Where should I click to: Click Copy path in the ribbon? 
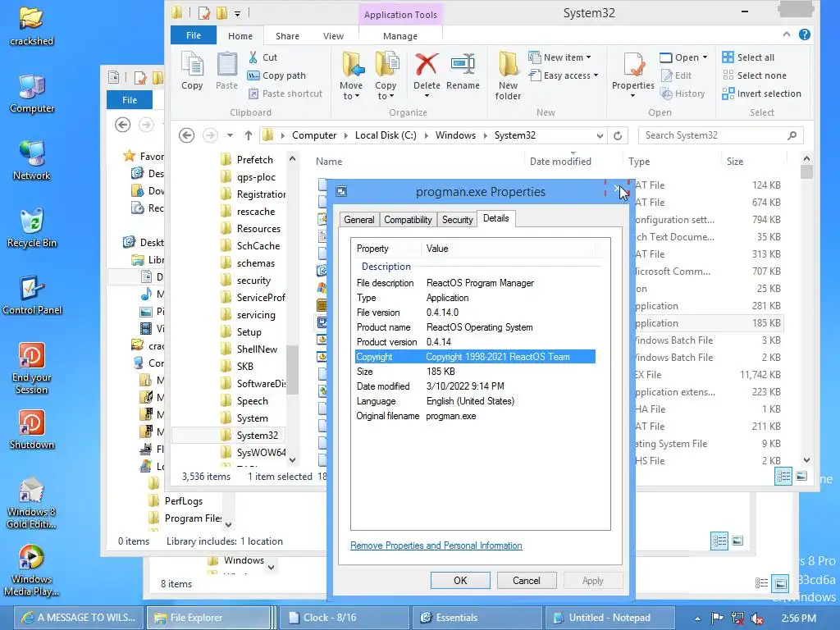[x=276, y=75]
